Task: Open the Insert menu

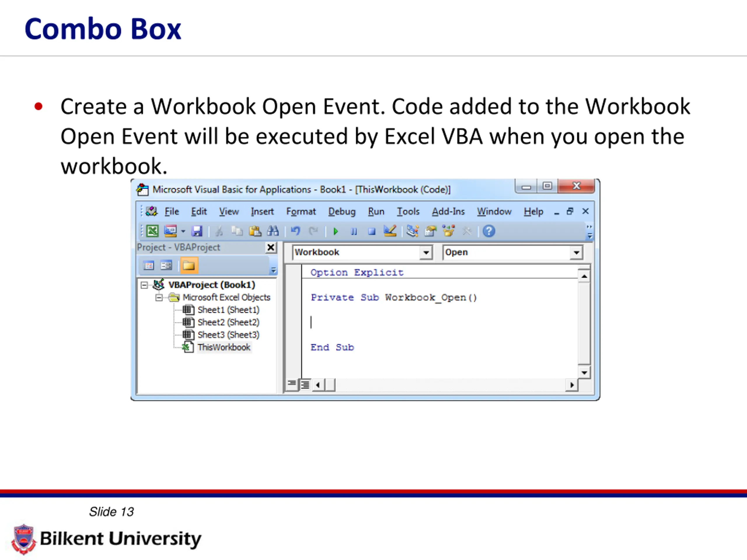Action: click(262, 212)
